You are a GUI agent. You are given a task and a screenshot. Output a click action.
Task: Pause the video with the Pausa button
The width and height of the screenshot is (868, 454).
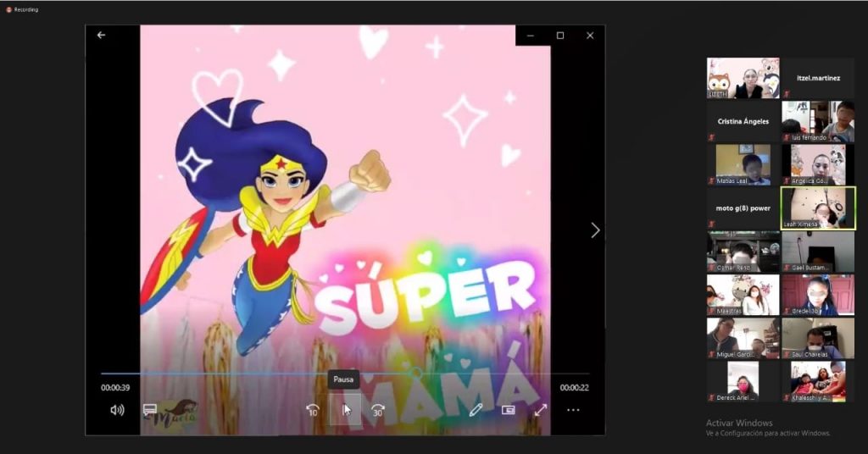click(346, 410)
